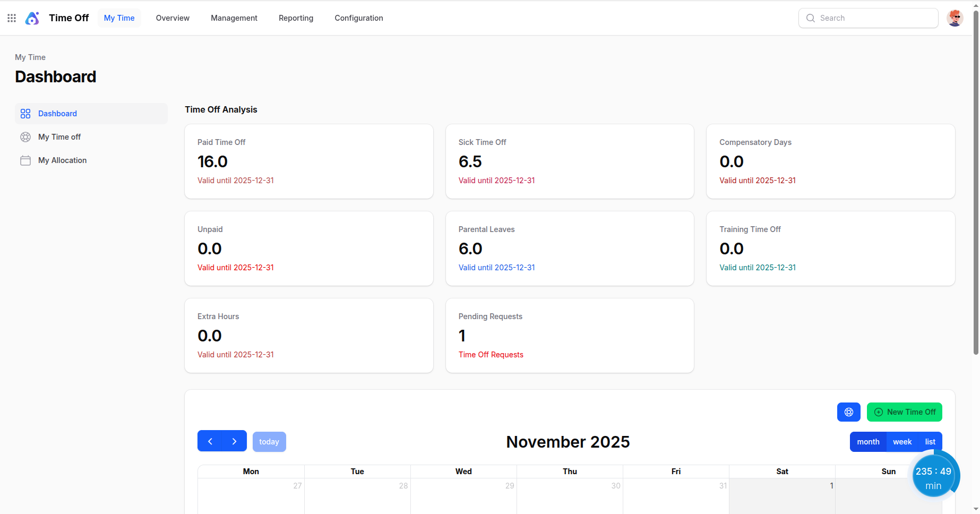Open the apps grid launcher icon
The width and height of the screenshot is (980, 514).
click(x=12, y=18)
